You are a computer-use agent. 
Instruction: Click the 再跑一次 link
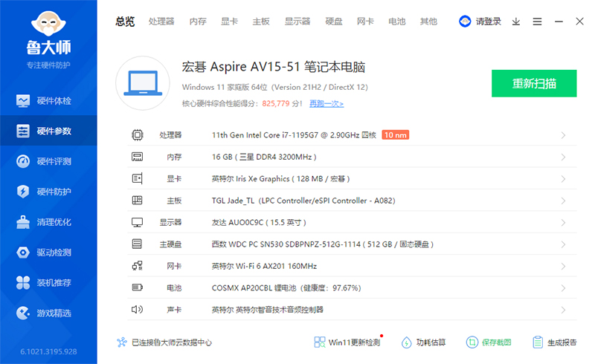[327, 104]
